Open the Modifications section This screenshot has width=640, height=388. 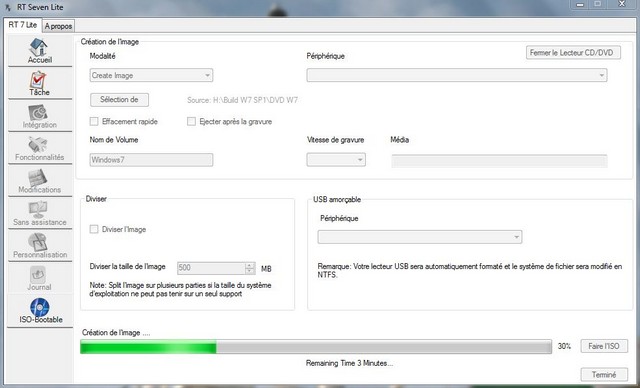40,181
